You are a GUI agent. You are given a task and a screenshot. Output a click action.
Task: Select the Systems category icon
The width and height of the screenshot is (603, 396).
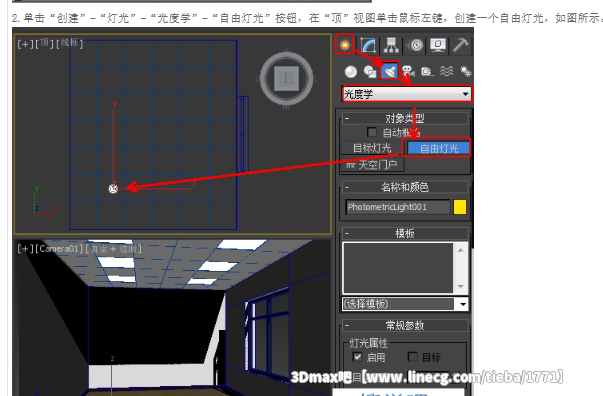(x=466, y=72)
